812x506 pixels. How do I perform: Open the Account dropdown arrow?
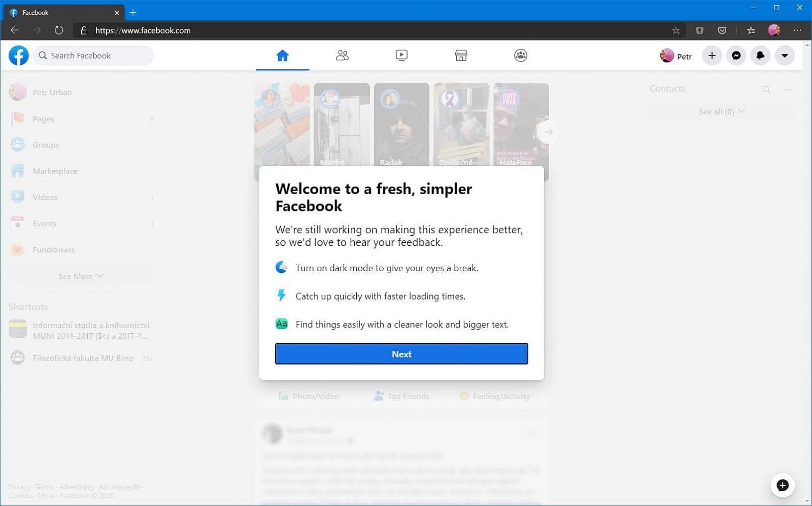785,56
